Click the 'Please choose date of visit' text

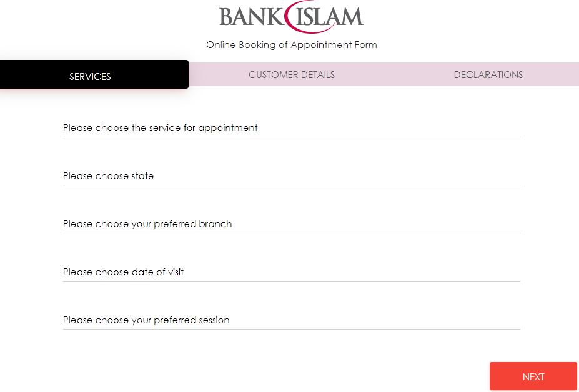click(x=123, y=272)
